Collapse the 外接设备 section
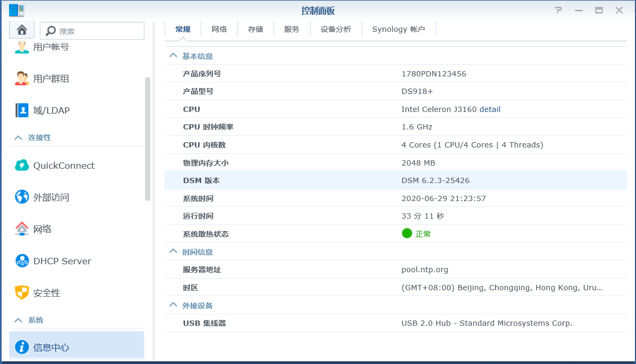Screen dimensions: 636x364 pos(173,305)
